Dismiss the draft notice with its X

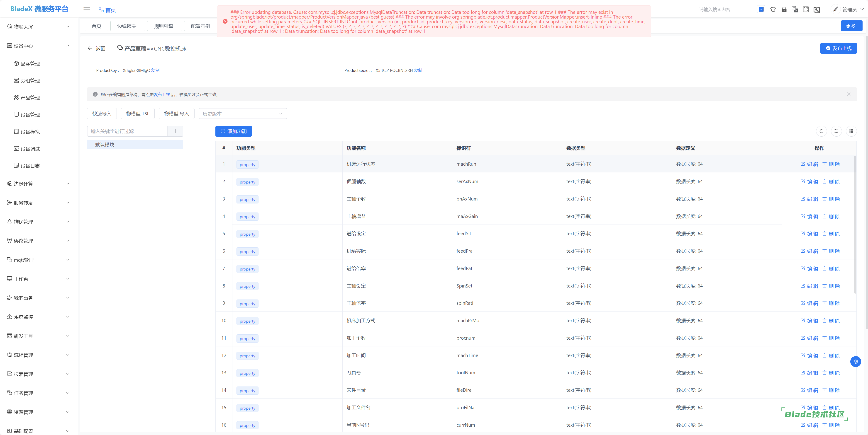pyautogui.click(x=848, y=94)
